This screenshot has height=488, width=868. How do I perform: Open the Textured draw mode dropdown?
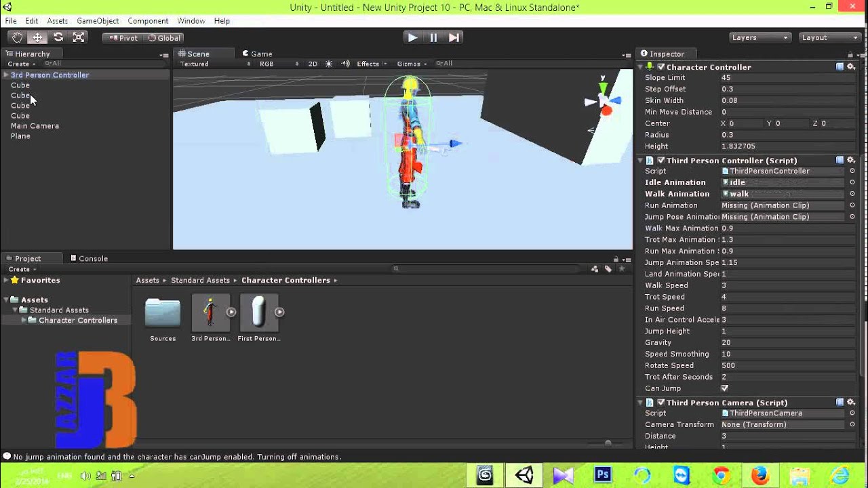tap(215, 64)
